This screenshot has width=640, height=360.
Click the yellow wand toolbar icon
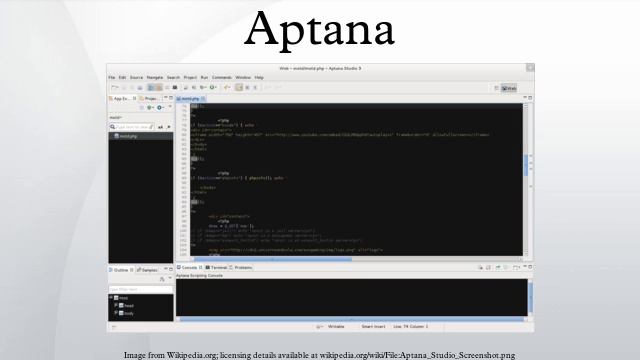click(x=227, y=87)
